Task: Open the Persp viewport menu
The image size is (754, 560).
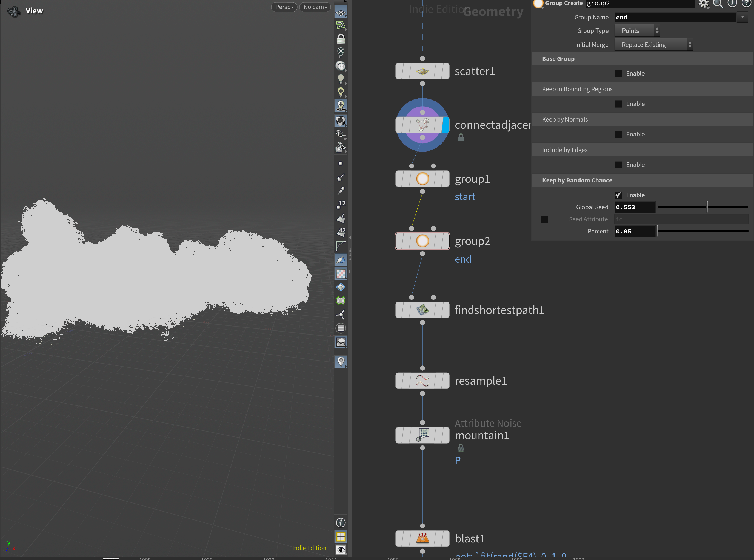Action: (284, 7)
